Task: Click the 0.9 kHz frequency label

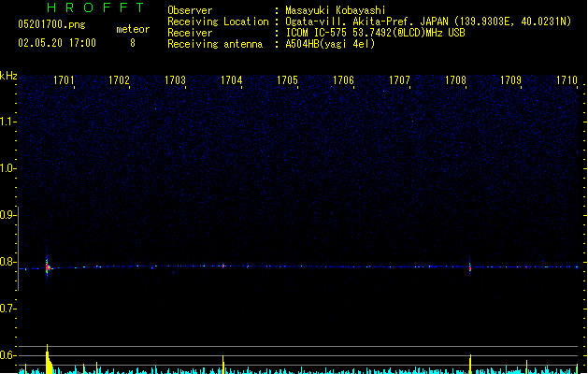Action: (x=7, y=215)
